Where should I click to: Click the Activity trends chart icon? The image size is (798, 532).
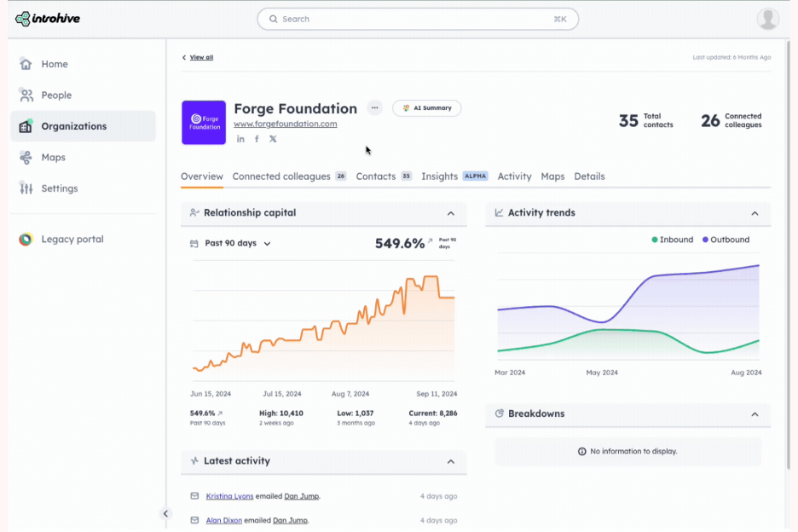499,213
